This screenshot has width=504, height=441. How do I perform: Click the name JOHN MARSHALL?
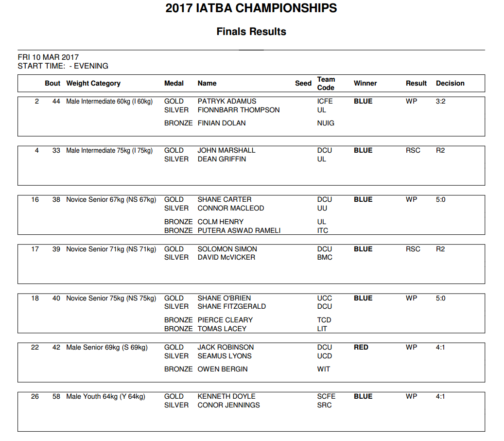pyautogui.click(x=226, y=150)
